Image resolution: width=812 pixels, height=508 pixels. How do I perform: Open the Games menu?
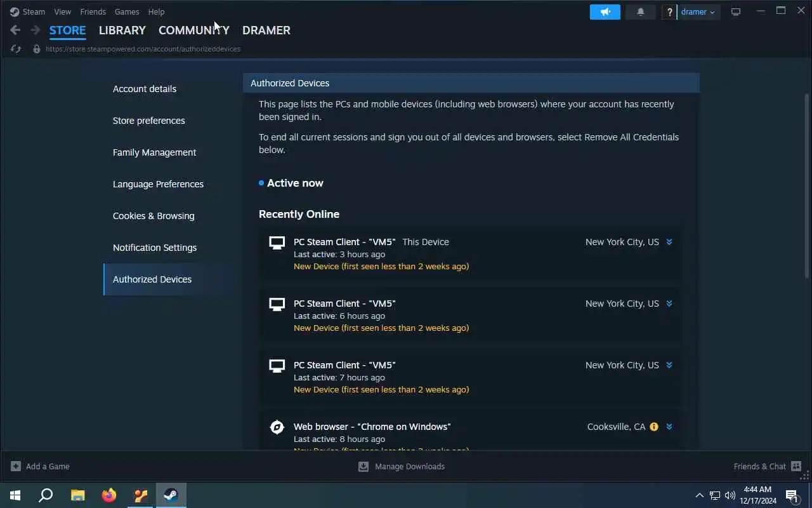(x=127, y=11)
